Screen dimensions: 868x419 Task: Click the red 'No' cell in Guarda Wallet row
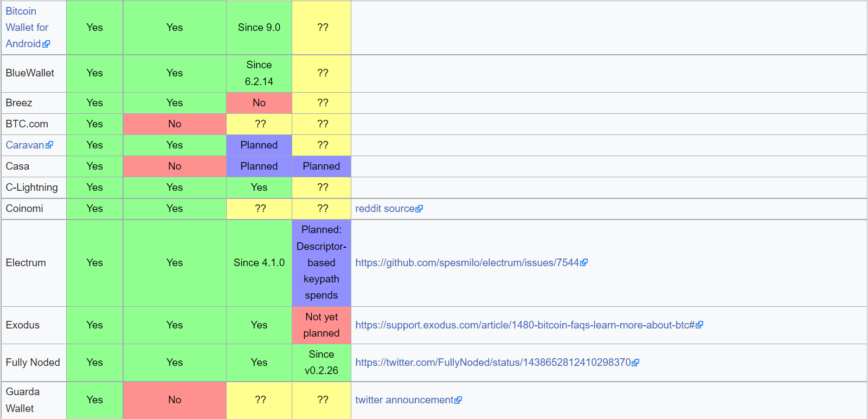click(x=175, y=400)
